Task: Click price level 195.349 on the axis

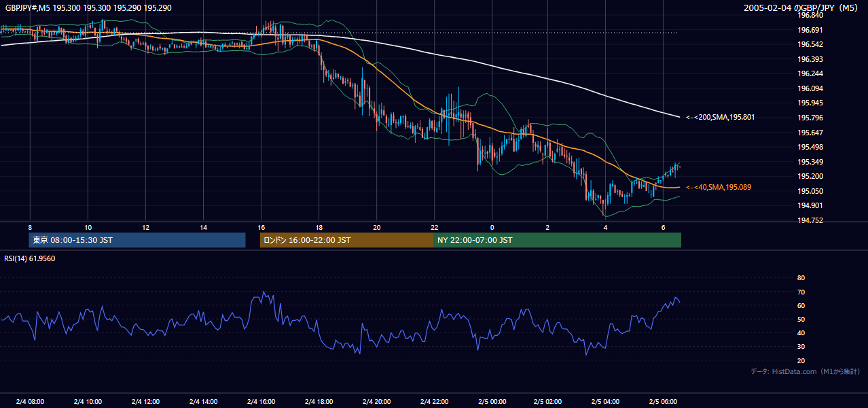Action: pos(810,162)
